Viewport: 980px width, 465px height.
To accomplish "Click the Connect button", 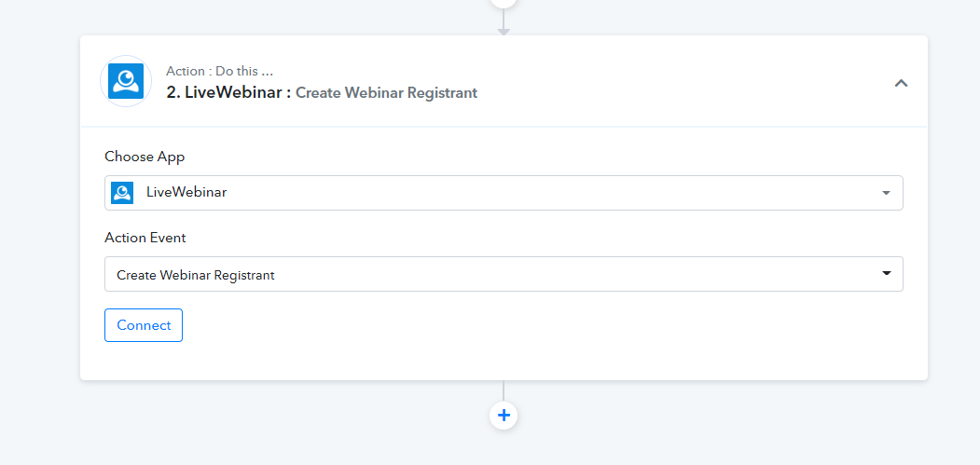I will [143, 325].
